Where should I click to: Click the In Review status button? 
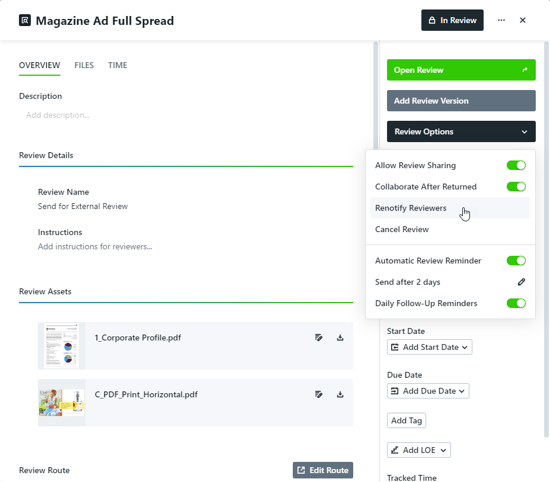pos(452,20)
